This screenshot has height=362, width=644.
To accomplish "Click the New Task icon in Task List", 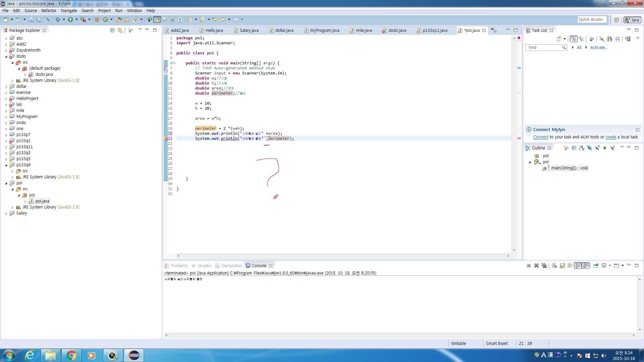I will tap(559, 39).
